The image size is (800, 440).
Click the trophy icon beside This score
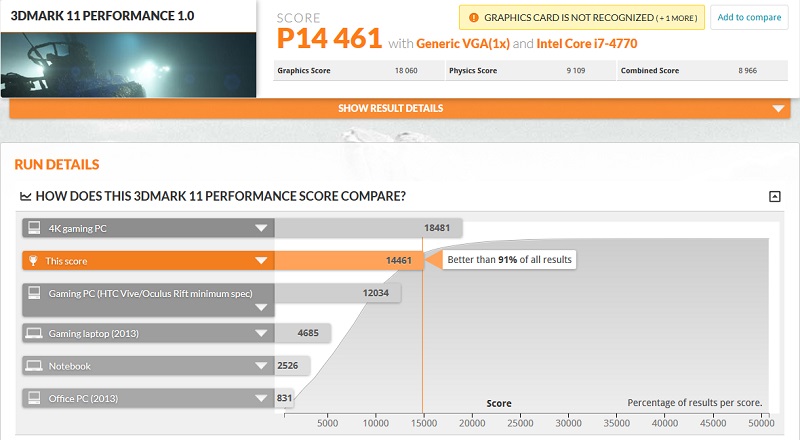click(35, 261)
